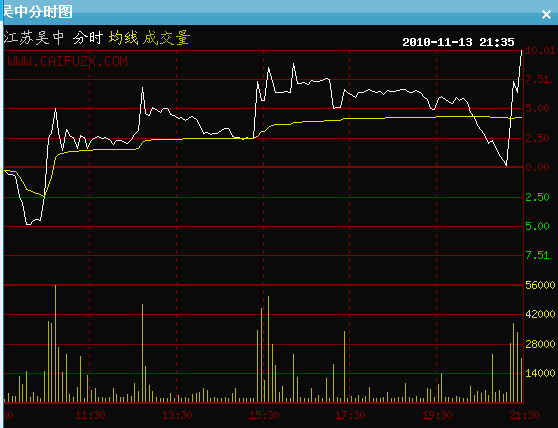Click the 吴中分时图 window title text
The width and height of the screenshot is (558, 428).
pyautogui.click(x=38, y=12)
